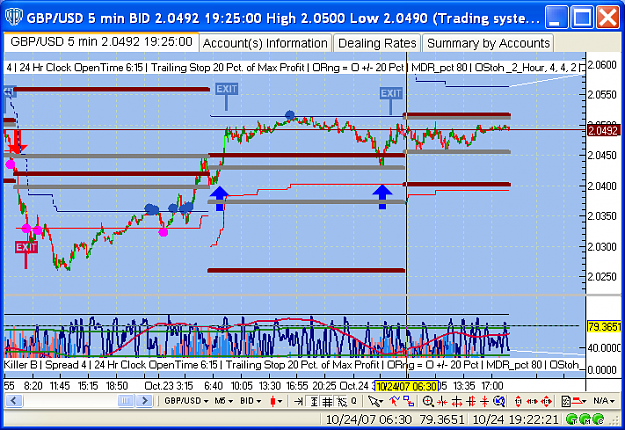Toggle the crosshair cursor button
The image size is (625, 430).
click(341, 401)
